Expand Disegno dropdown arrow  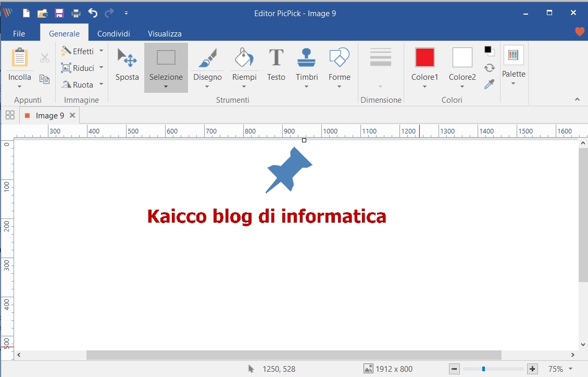207,87
